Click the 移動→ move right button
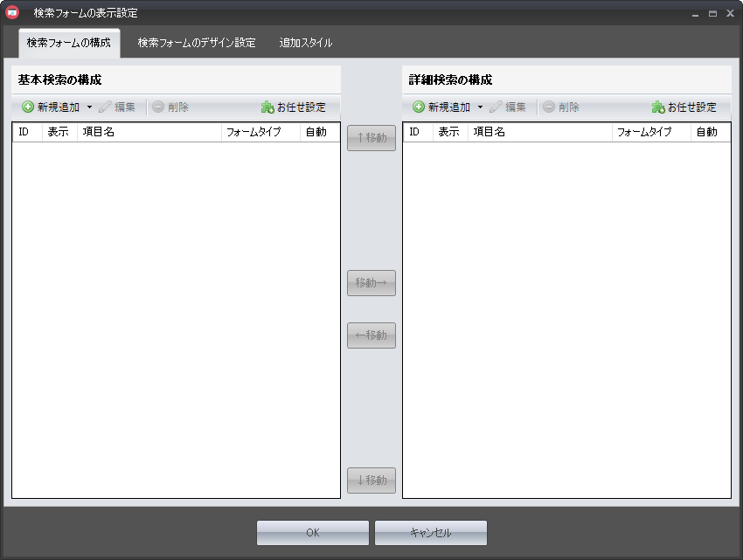The image size is (743, 560). pyautogui.click(x=371, y=283)
